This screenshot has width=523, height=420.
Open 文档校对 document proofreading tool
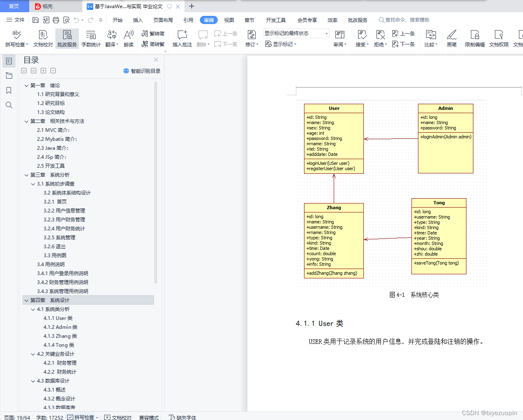pyautogui.click(x=43, y=38)
